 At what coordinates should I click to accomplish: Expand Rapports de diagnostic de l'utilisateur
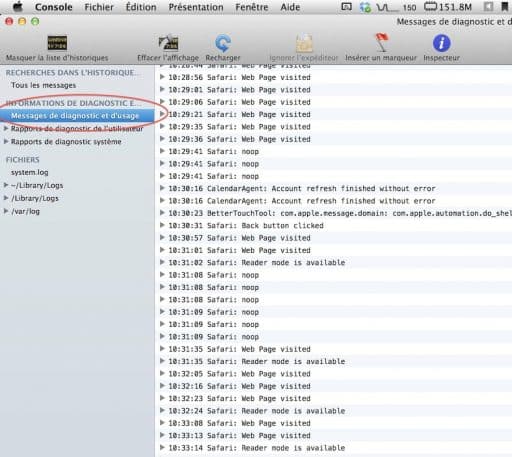pos(6,128)
